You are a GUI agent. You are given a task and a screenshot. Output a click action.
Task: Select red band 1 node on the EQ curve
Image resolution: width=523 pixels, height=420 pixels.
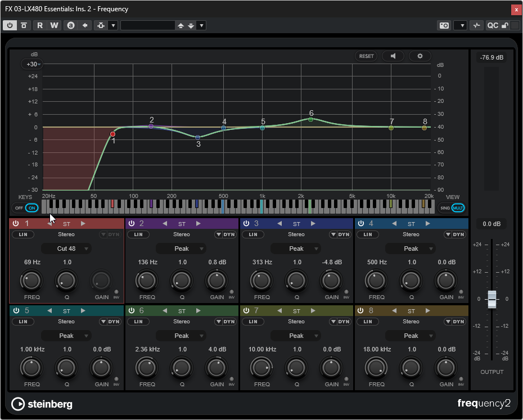click(x=112, y=134)
